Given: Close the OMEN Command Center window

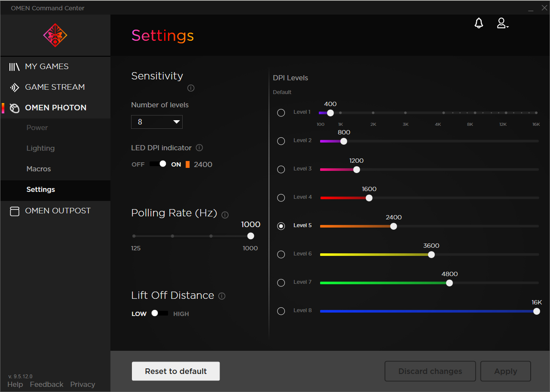Looking at the screenshot, I should (544, 8).
